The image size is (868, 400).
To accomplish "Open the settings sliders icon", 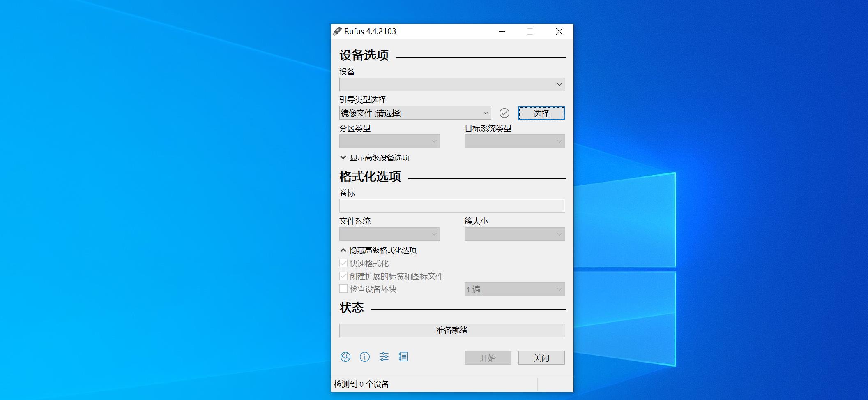I will coord(384,357).
